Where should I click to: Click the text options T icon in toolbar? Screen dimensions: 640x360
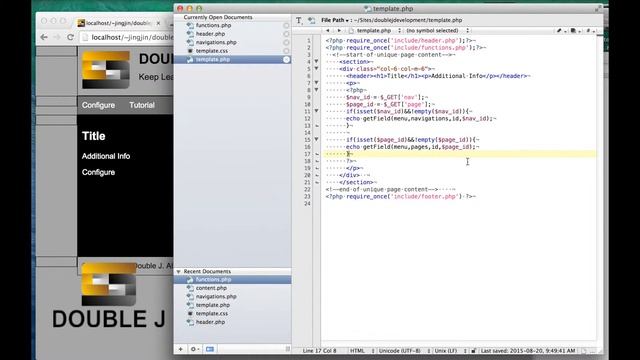299,20
